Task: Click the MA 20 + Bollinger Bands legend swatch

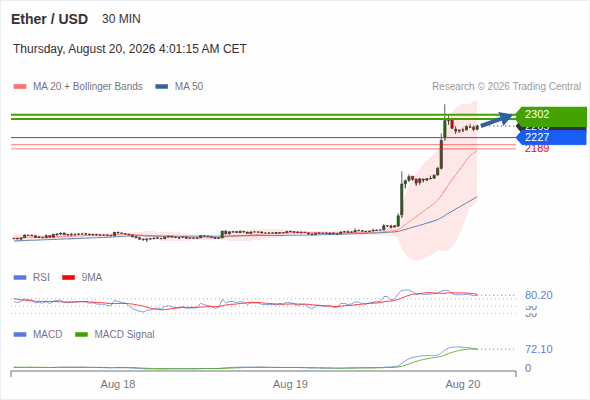Action: pyautogui.click(x=20, y=87)
